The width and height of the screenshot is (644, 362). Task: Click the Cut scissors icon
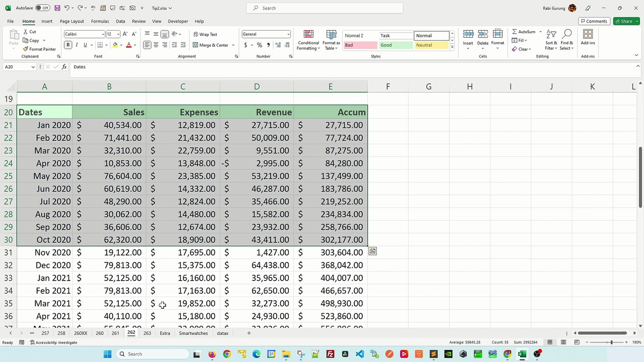[26, 32]
